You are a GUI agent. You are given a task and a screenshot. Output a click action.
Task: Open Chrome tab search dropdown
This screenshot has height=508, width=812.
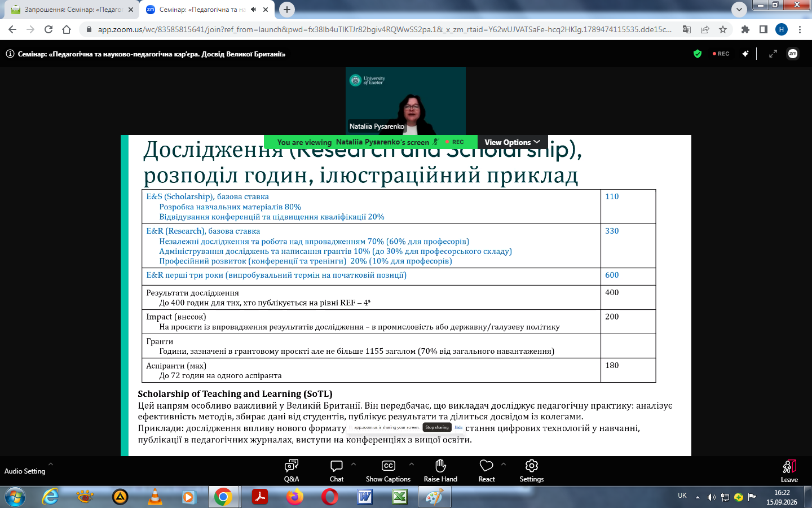pos(739,10)
